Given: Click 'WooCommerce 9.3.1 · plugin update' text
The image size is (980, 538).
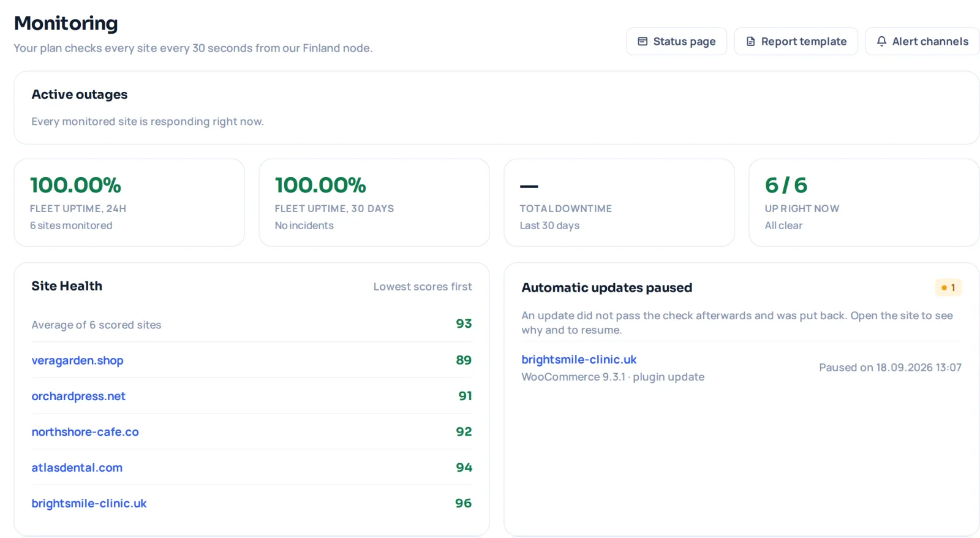Looking at the screenshot, I should [612, 377].
